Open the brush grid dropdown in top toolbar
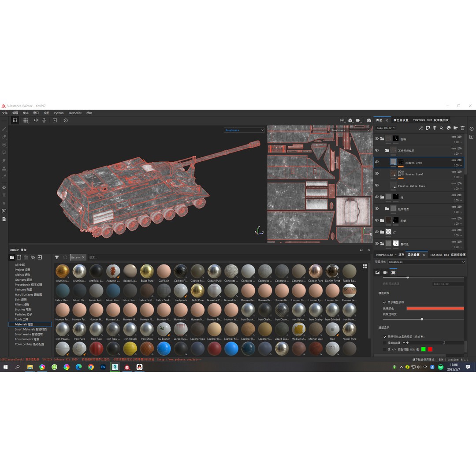The height and width of the screenshot is (476, 476). coord(26,120)
